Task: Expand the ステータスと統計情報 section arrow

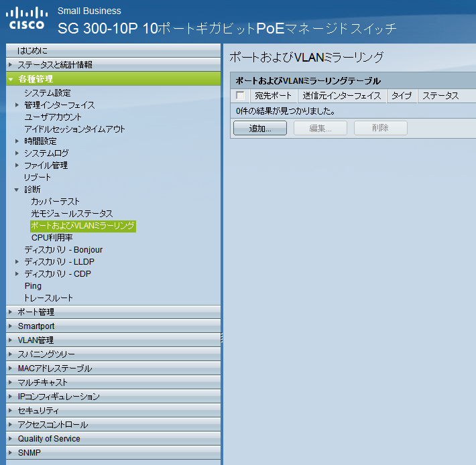Action: point(10,64)
